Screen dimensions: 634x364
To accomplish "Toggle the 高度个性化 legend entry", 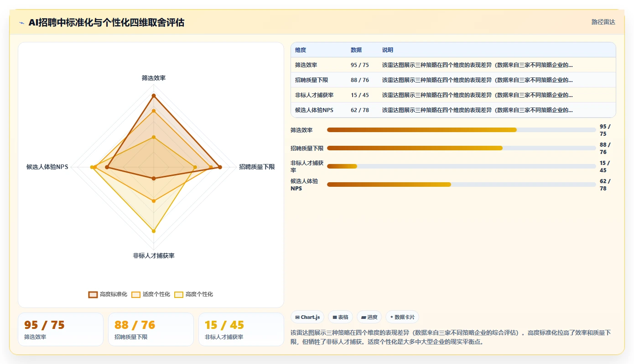I will click(193, 294).
